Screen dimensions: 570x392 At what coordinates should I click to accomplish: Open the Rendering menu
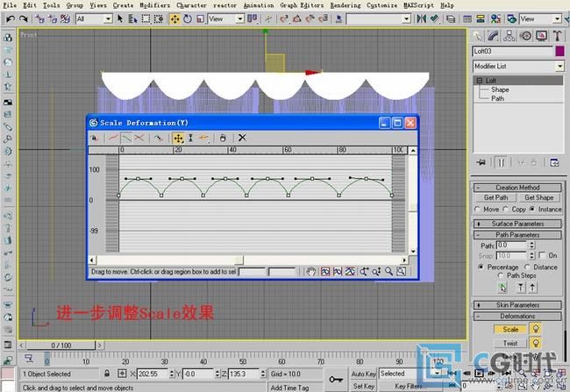(346, 5)
